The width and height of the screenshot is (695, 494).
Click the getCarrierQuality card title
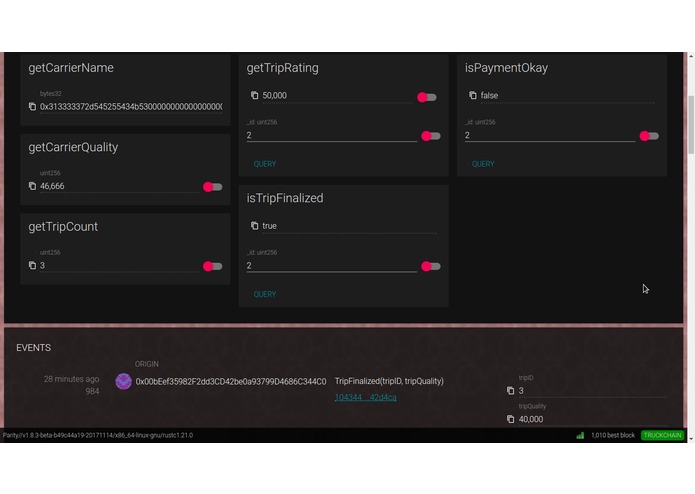pos(73,147)
